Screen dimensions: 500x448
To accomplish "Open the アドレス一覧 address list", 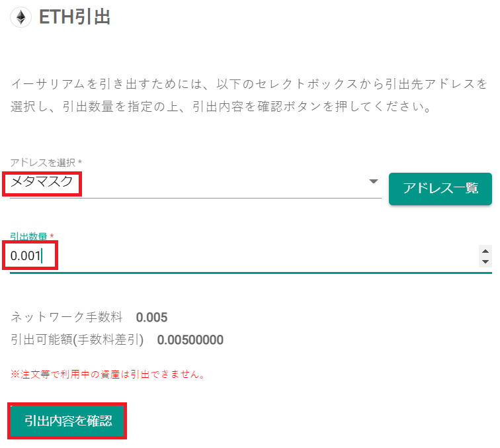I will click(x=440, y=189).
